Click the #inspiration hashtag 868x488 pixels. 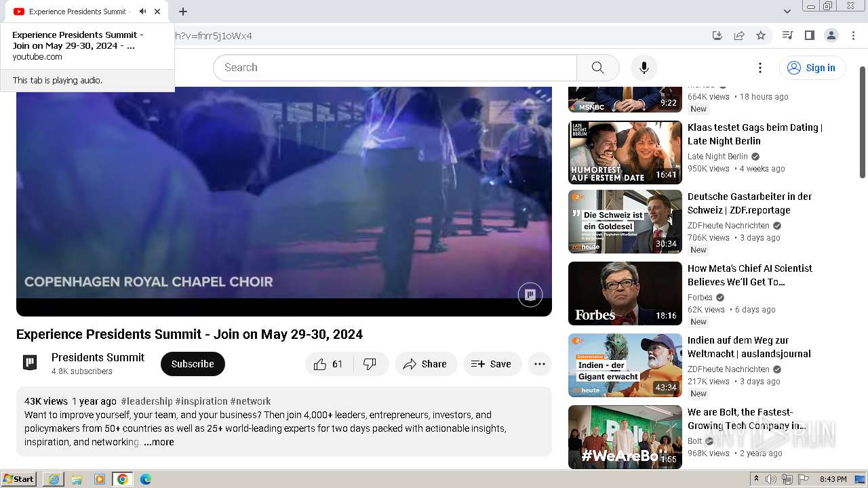click(x=201, y=401)
